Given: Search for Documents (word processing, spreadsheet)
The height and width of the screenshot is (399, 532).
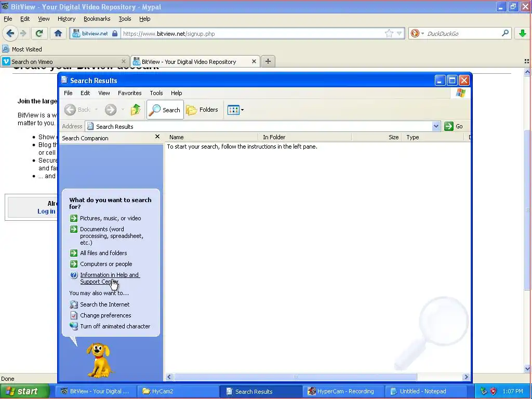Looking at the screenshot, I should pos(111,236).
